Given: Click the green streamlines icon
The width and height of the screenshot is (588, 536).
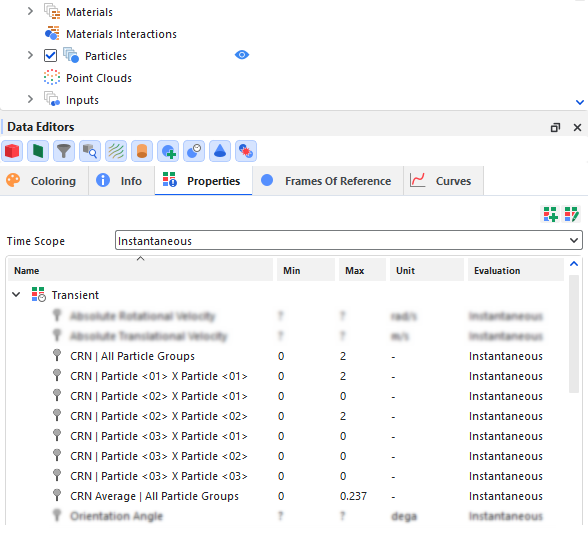Looking at the screenshot, I should (116, 151).
